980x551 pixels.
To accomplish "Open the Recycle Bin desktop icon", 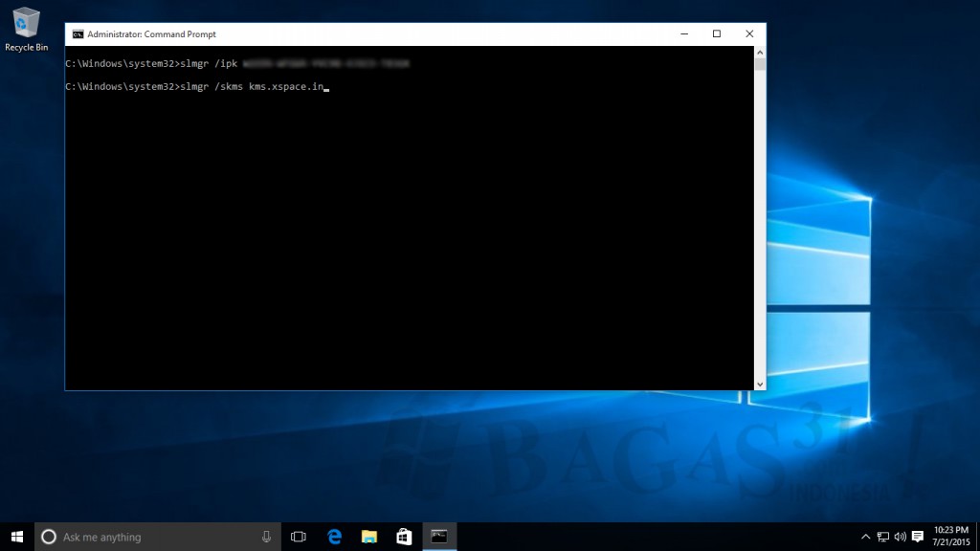I will pyautogui.click(x=26, y=30).
